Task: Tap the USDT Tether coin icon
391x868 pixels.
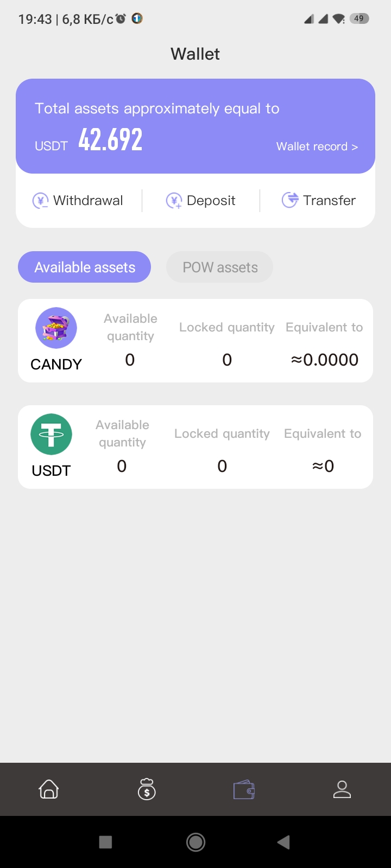Action: (51, 434)
